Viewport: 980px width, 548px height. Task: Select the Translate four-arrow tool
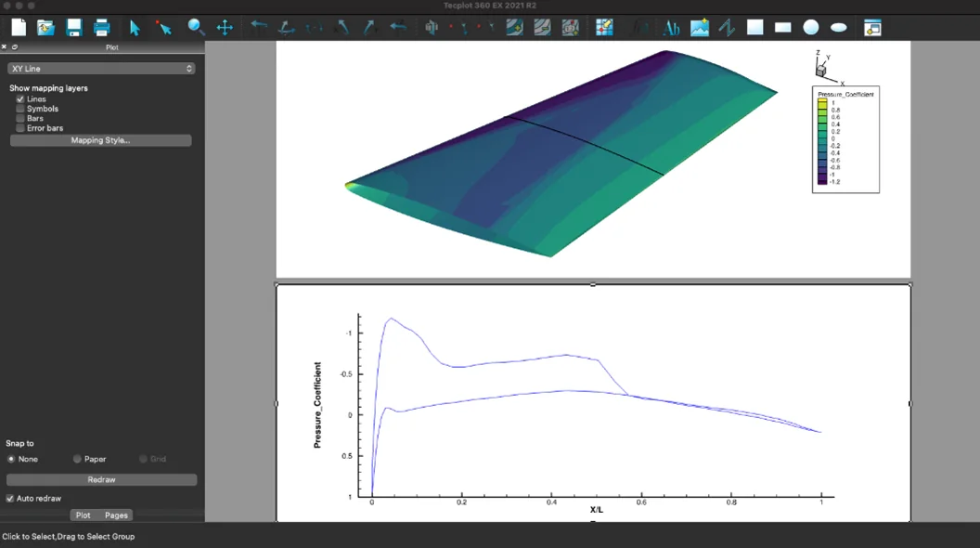coord(225,28)
